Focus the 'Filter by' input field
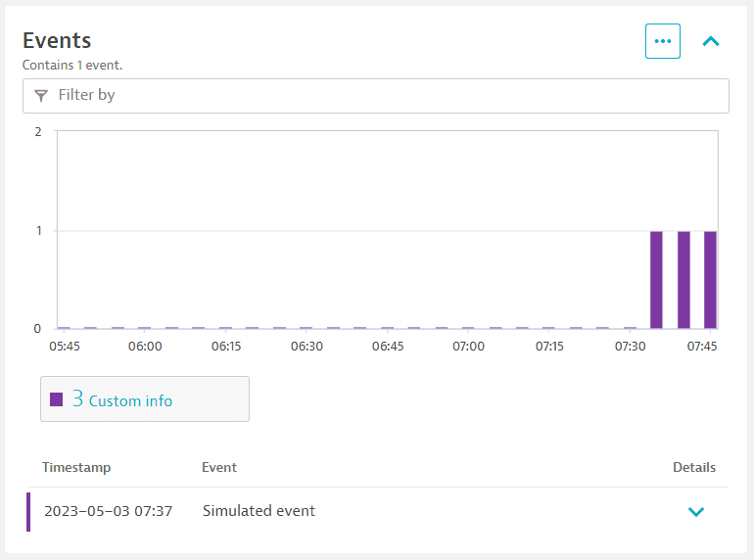The height and width of the screenshot is (560, 754). click(382, 96)
